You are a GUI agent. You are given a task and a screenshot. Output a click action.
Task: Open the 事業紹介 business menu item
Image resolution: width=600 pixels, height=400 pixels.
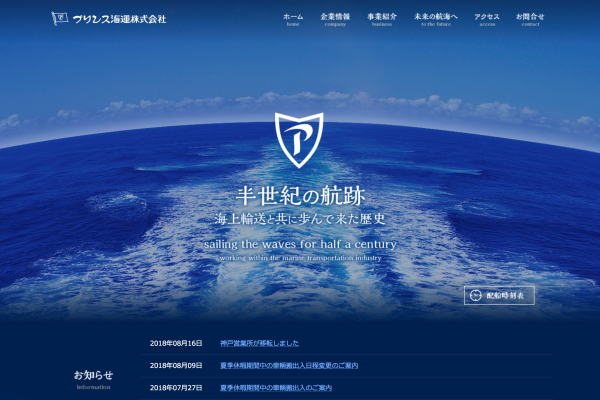coord(382,20)
